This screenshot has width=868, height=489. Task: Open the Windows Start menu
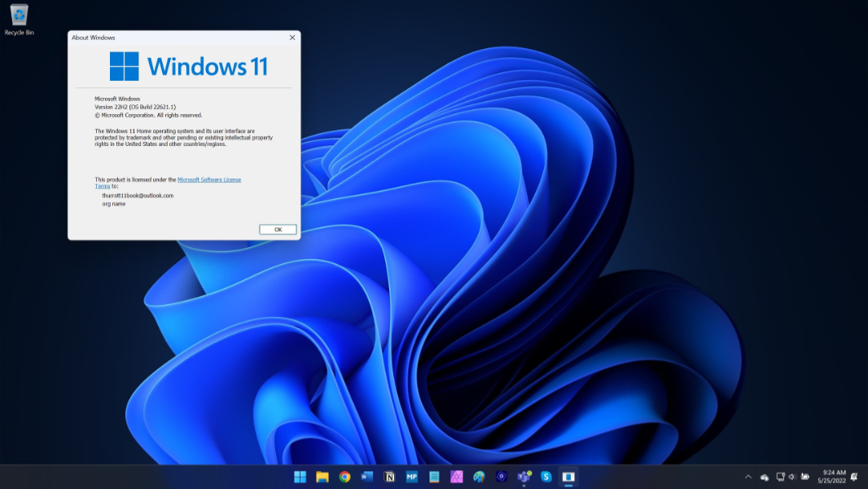click(x=300, y=477)
